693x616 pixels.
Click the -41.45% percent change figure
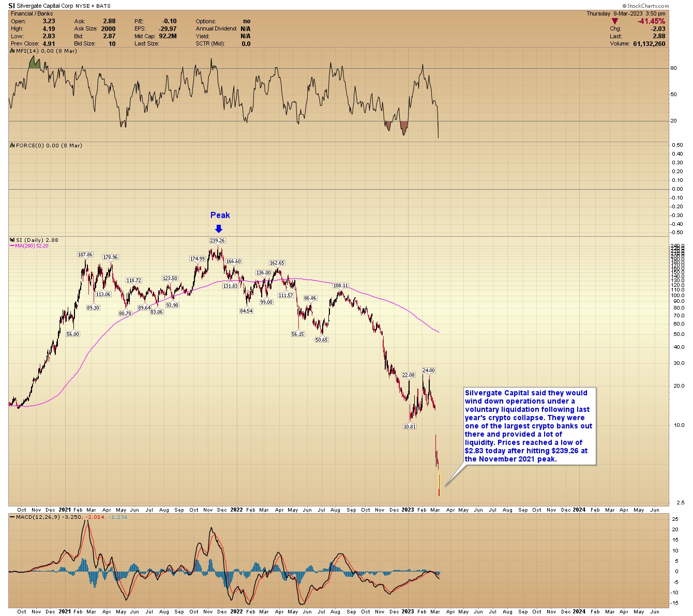click(x=651, y=21)
